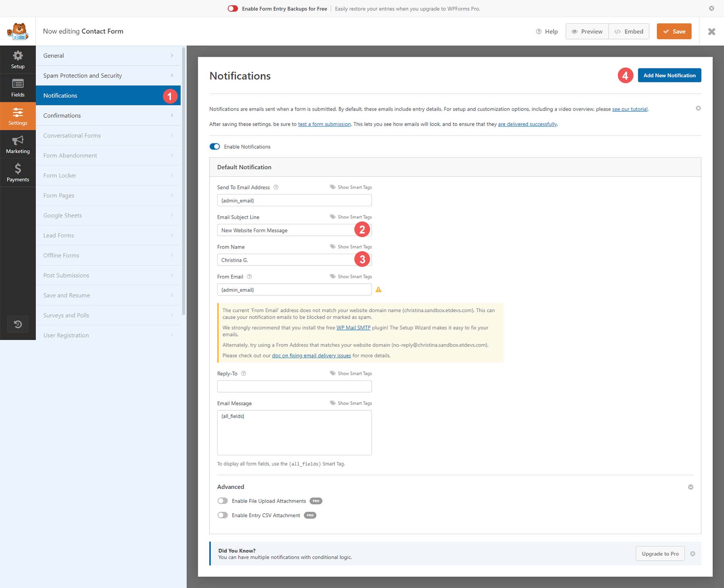Turn off the Enable Notifications toggle

214,146
